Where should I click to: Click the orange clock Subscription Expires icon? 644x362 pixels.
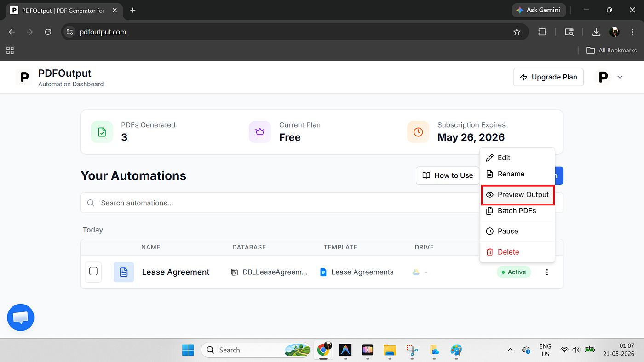pos(418,132)
